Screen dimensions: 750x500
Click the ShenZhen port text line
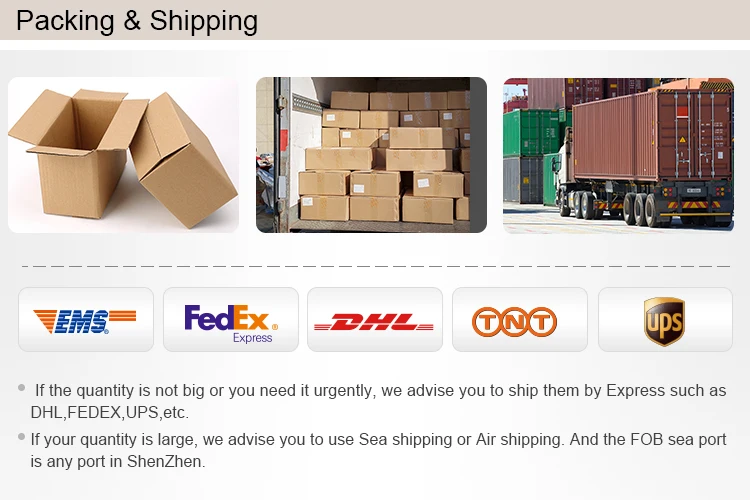pos(118,462)
